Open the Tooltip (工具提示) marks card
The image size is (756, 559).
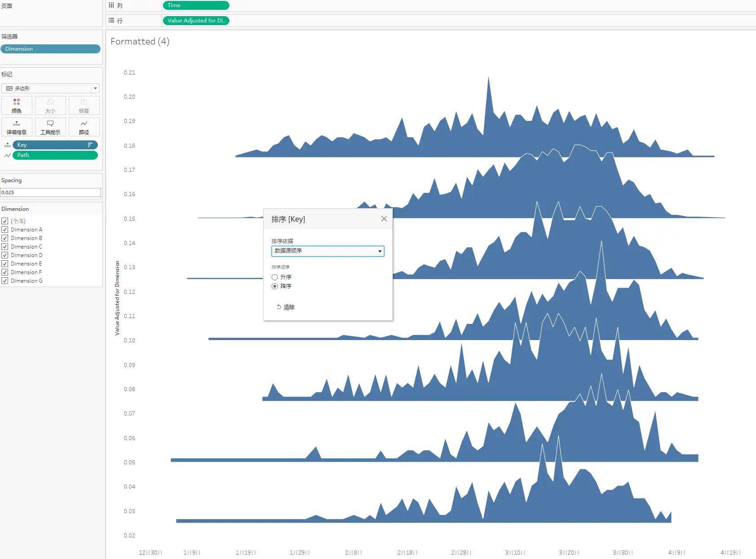(x=50, y=127)
